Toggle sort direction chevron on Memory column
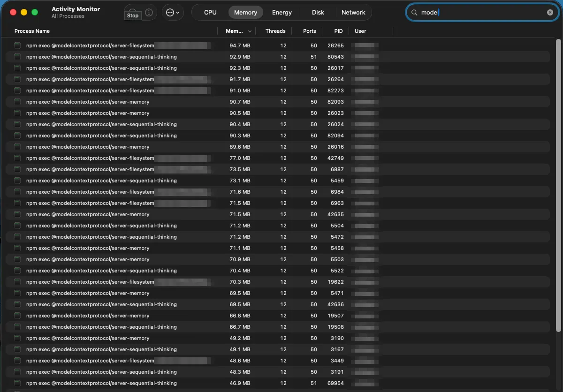The height and width of the screenshot is (392, 563). click(x=250, y=31)
